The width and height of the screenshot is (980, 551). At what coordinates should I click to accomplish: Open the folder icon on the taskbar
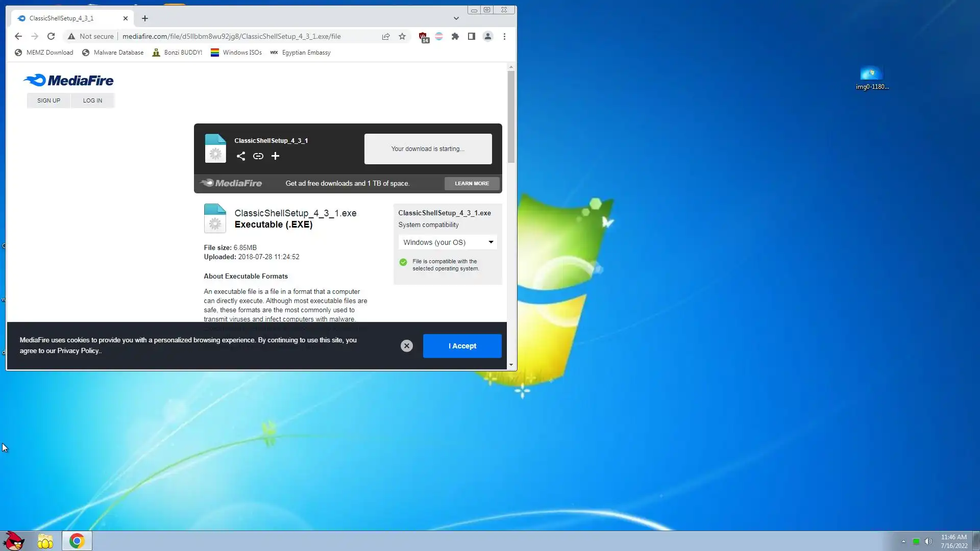pyautogui.click(x=45, y=541)
